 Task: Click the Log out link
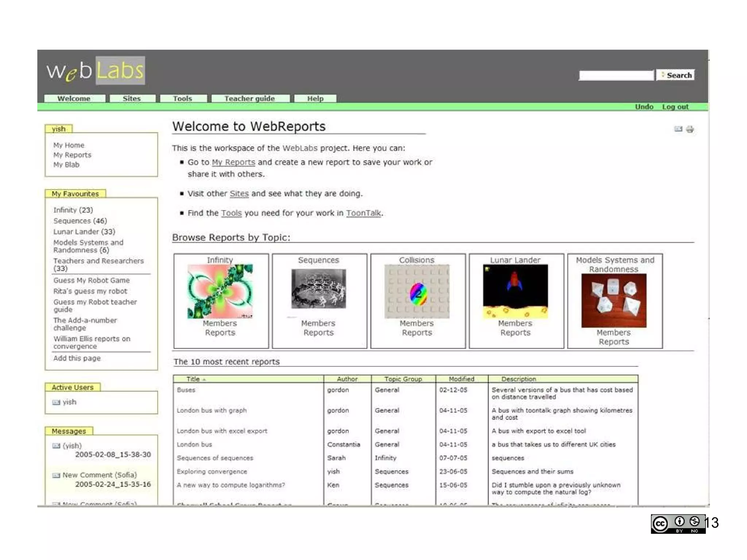coord(675,107)
